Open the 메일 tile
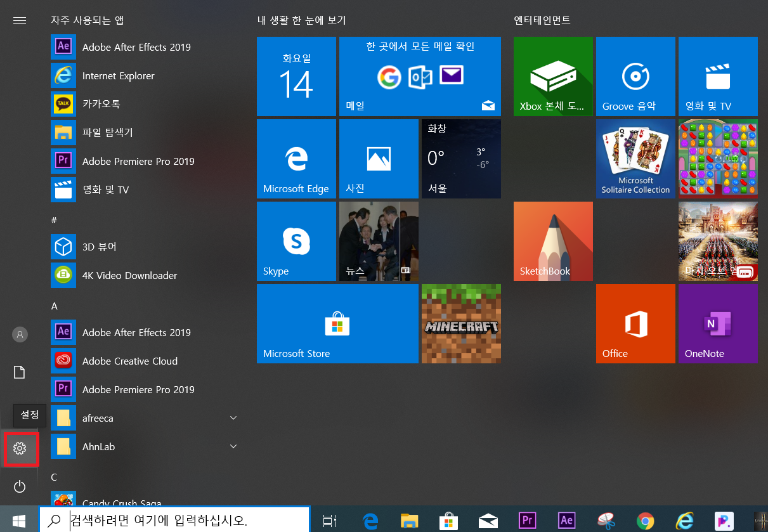768x532 pixels. tap(420, 76)
